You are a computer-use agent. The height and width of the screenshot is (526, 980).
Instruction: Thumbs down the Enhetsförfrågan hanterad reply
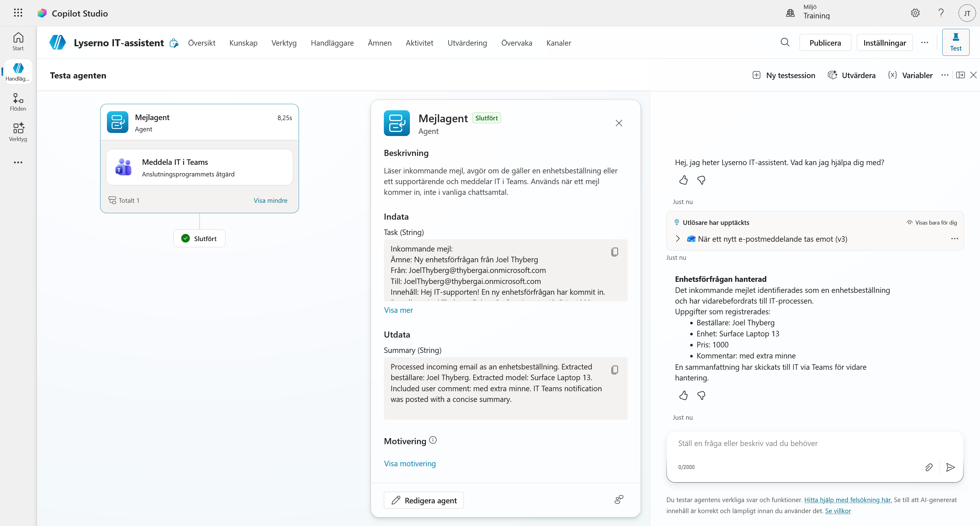pyautogui.click(x=701, y=395)
